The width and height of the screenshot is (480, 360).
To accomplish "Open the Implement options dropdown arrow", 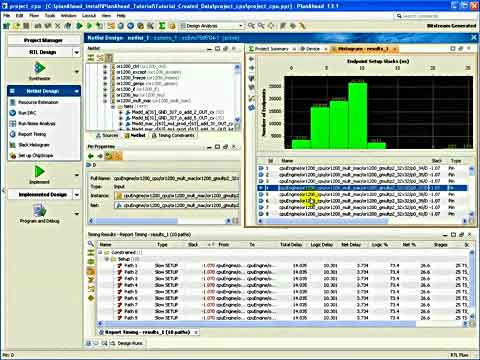I will pos(77,175).
